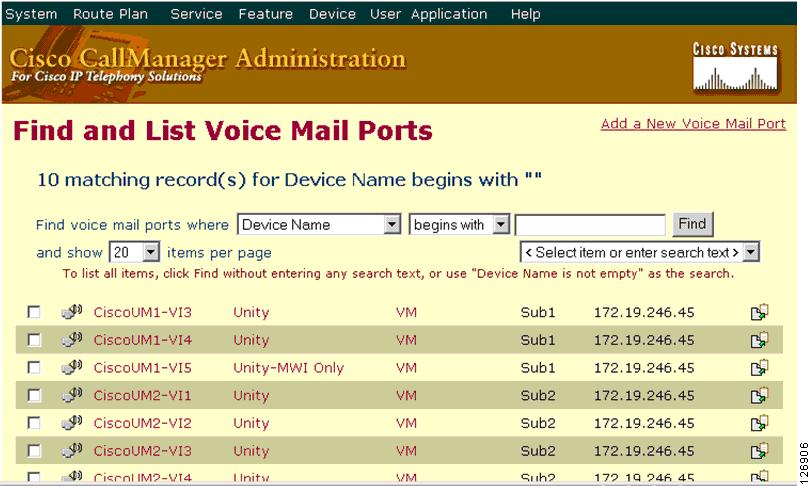The image size is (811, 486).
Task: Click the search text input field
Action: point(590,225)
